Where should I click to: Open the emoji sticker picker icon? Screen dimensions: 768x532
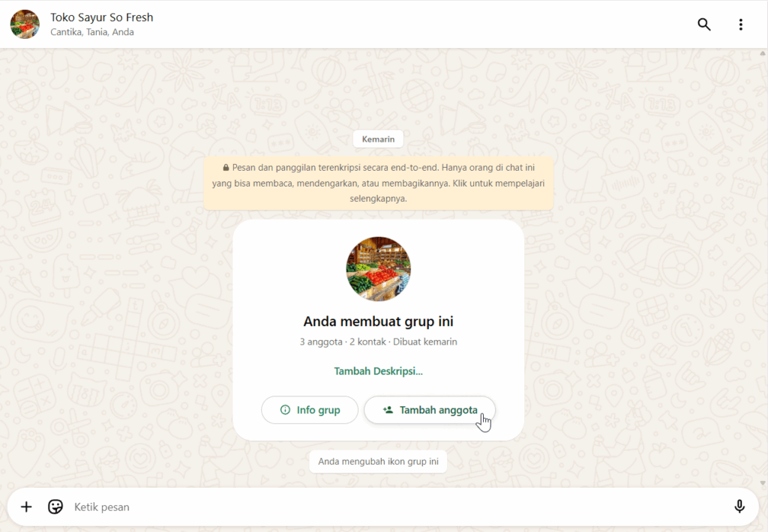[55, 507]
